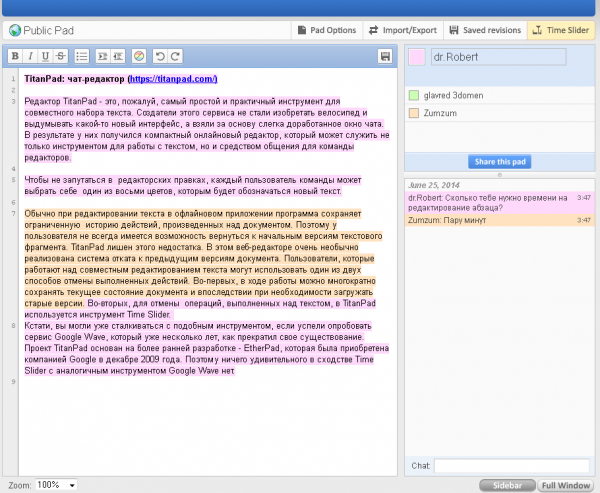Image resolution: width=600 pixels, height=493 pixels.
Task: Open the Time Slider
Action: coord(562,30)
